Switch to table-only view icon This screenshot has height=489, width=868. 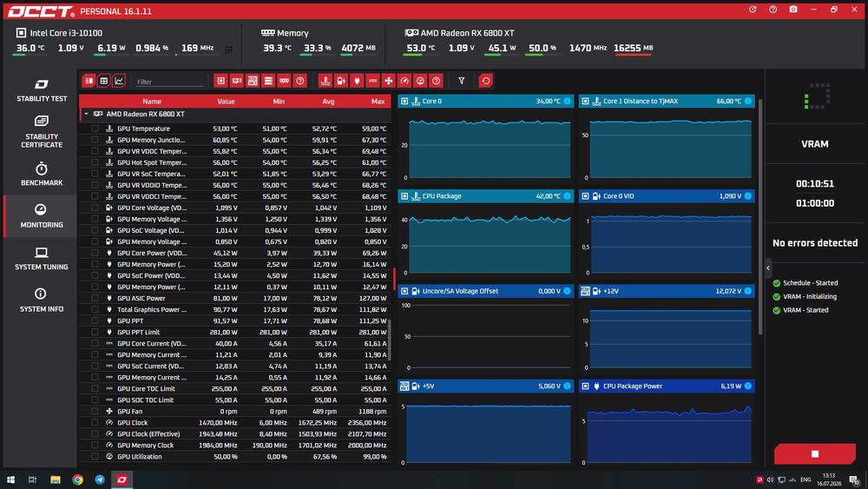coord(103,81)
